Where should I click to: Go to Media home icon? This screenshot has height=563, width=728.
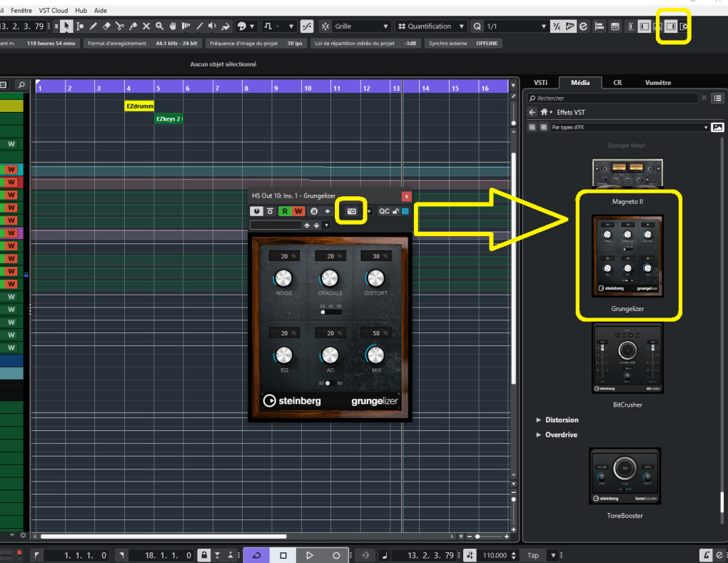(544, 112)
